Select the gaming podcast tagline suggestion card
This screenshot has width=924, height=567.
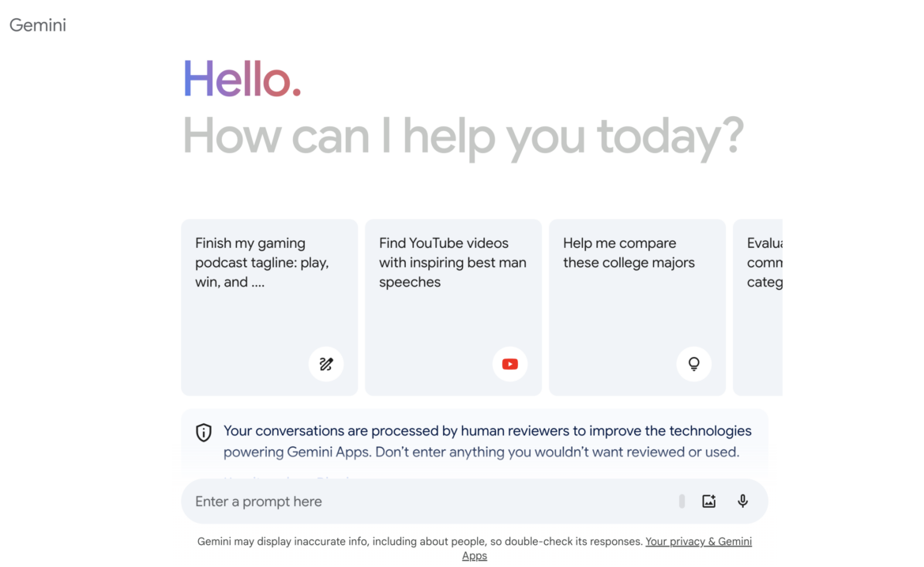click(269, 306)
